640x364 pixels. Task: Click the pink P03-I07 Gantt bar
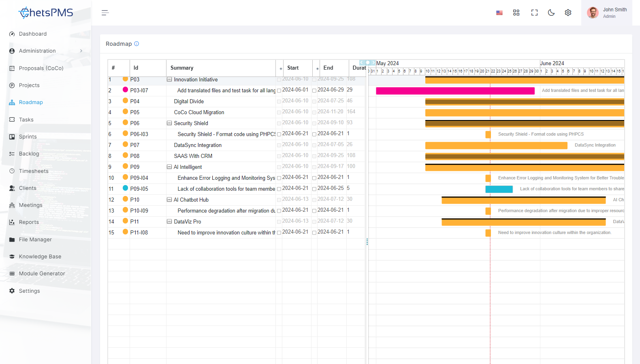pos(455,91)
